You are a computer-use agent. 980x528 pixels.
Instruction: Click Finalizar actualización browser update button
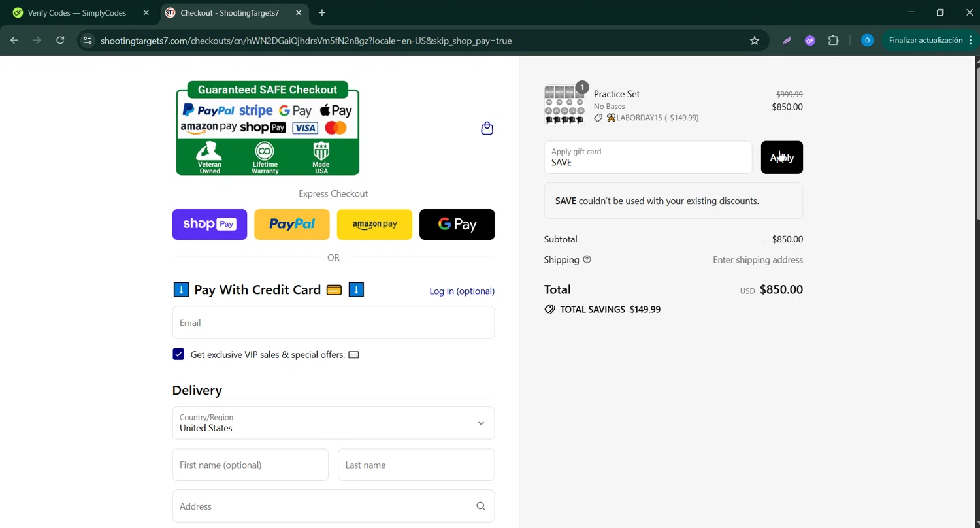(x=930, y=41)
